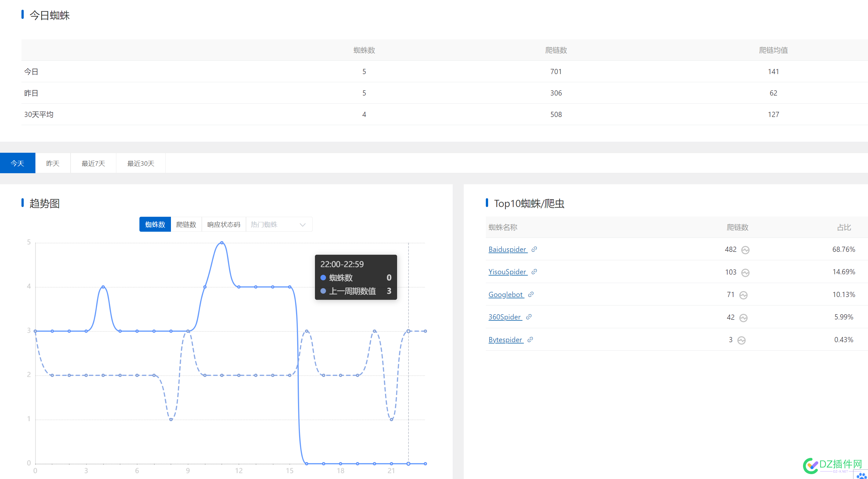This screenshot has width=868, height=479.
Task: Show trend chart icon beside Googlebot's 71
Action: pyautogui.click(x=743, y=295)
